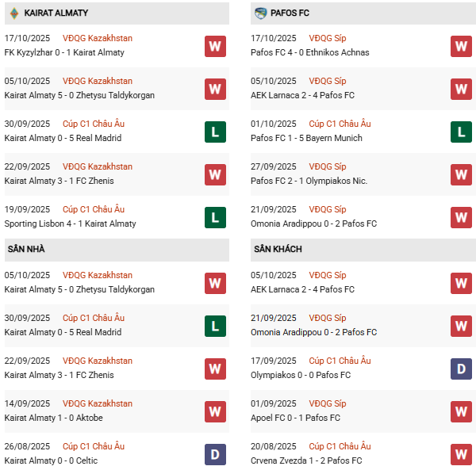The image size is (476, 470).
Task: Click VĐQG Síp label on the Apoel FC row
Action: (327, 403)
